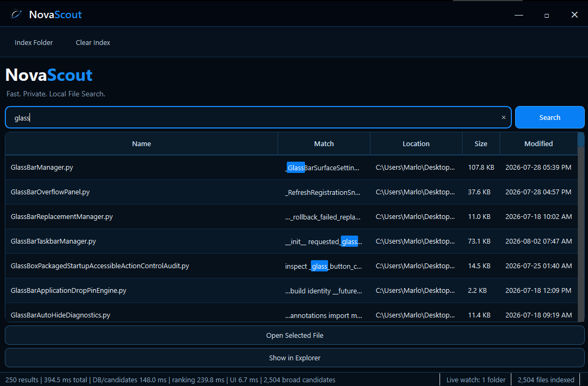The height and width of the screenshot is (386, 588).
Task: Click the 2026-07-28 05:39 PM modified date
Action: tap(539, 168)
